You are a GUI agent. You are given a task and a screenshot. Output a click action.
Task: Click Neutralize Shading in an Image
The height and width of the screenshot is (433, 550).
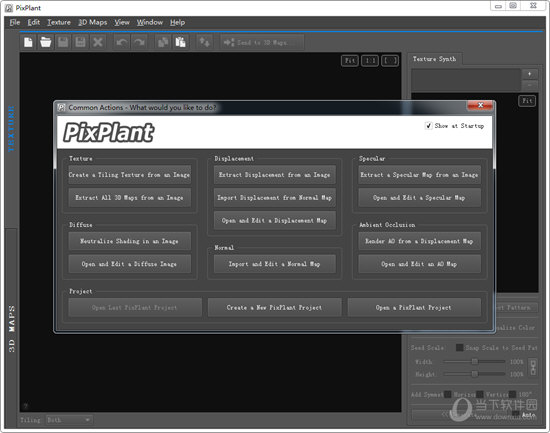pos(129,241)
